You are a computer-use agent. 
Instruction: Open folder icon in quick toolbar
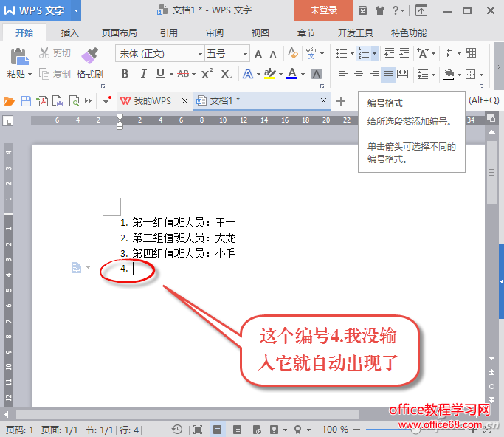9,101
